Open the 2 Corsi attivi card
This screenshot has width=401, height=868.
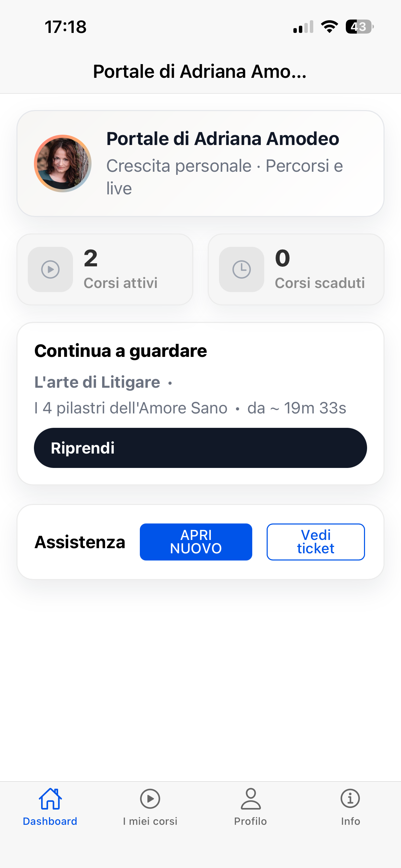click(x=105, y=269)
